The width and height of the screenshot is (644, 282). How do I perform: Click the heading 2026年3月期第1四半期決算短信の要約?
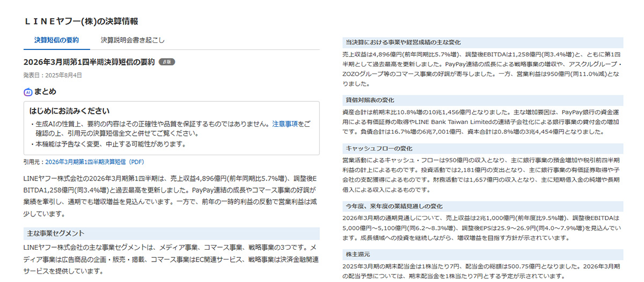tap(89, 62)
